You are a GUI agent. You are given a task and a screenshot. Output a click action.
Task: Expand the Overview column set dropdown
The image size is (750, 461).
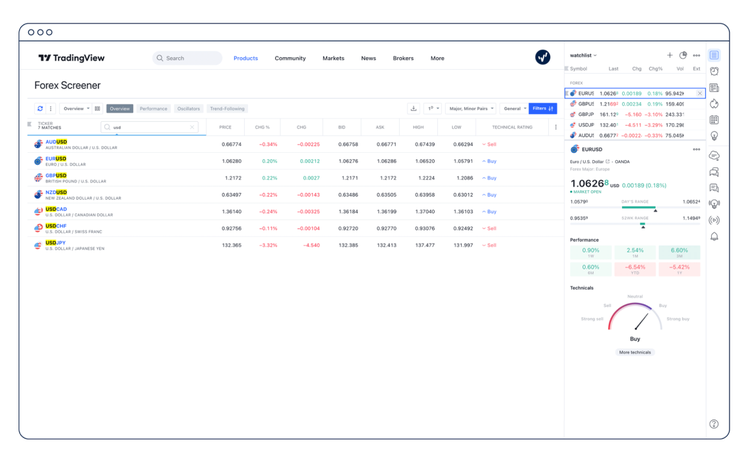coord(76,108)
